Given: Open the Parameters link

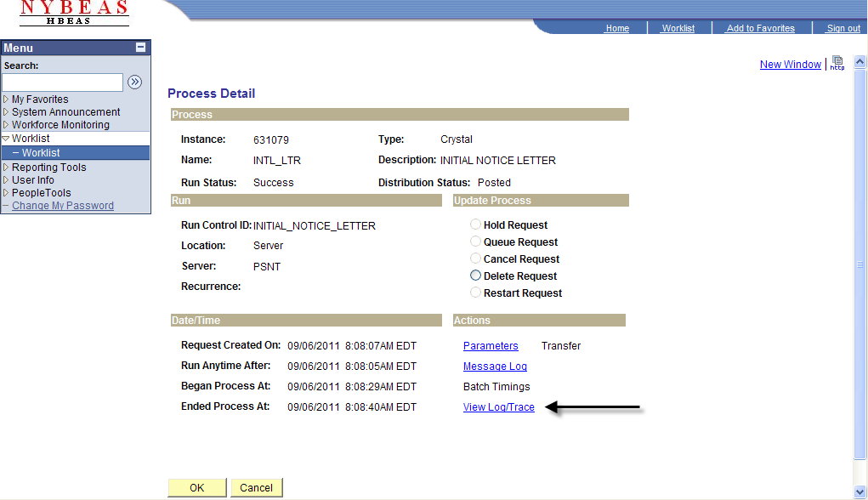Looking at the screenshot, I should tap(491, 345).
